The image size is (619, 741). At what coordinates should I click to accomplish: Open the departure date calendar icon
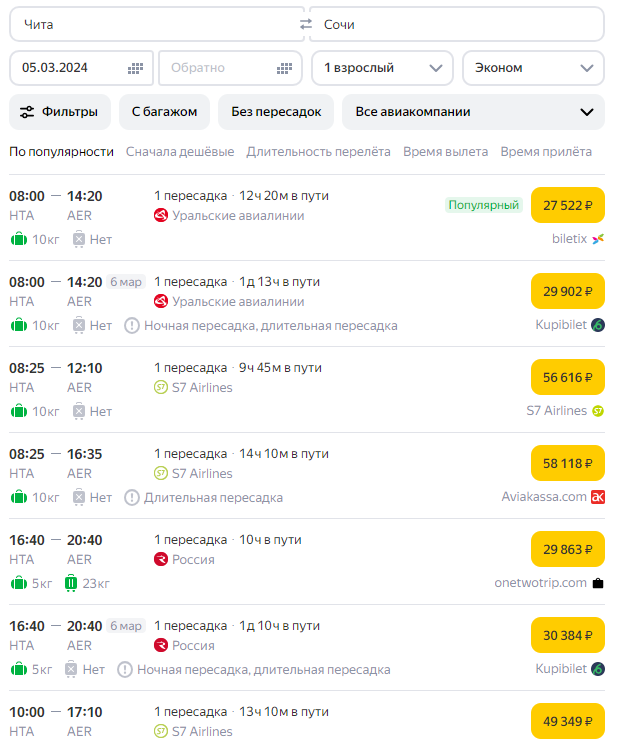(x=136, y=68)
